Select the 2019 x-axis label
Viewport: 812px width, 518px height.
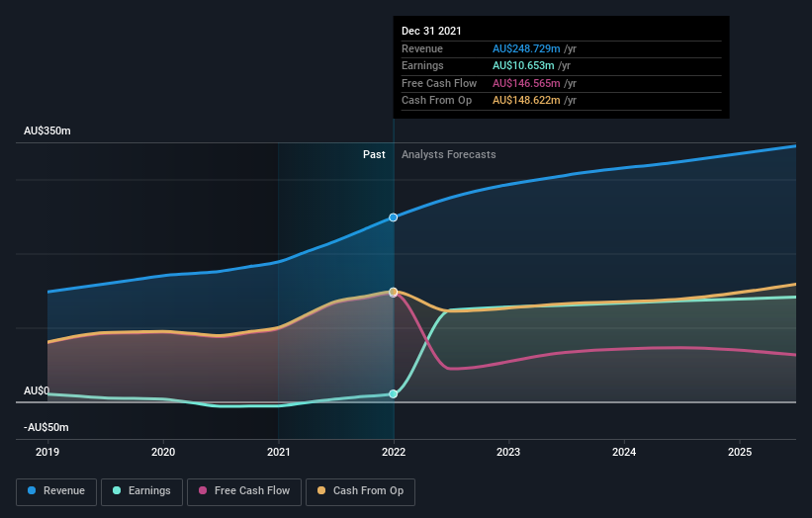point(47,452)
